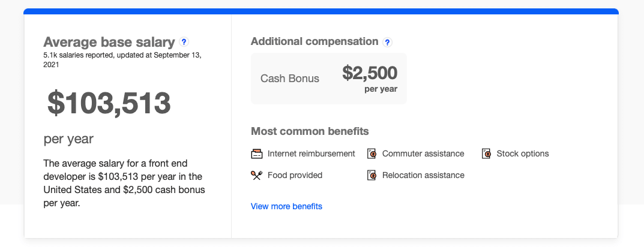644x247 pixels.
Task: Click the Internet reimbursement text label
Action: tap(311, 153)
